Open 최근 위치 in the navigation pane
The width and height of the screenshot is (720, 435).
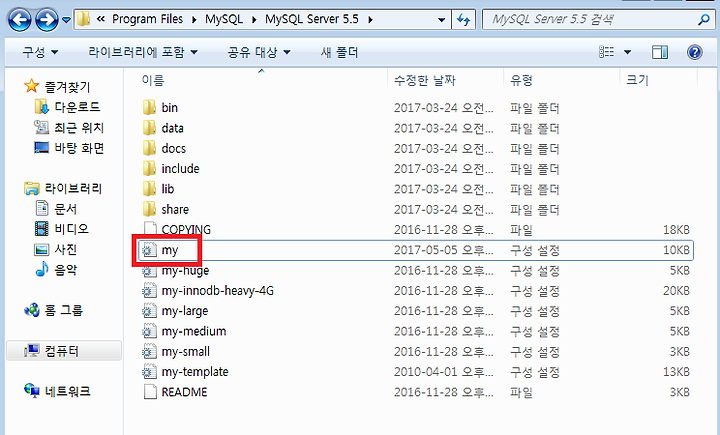tap(79, 127)
